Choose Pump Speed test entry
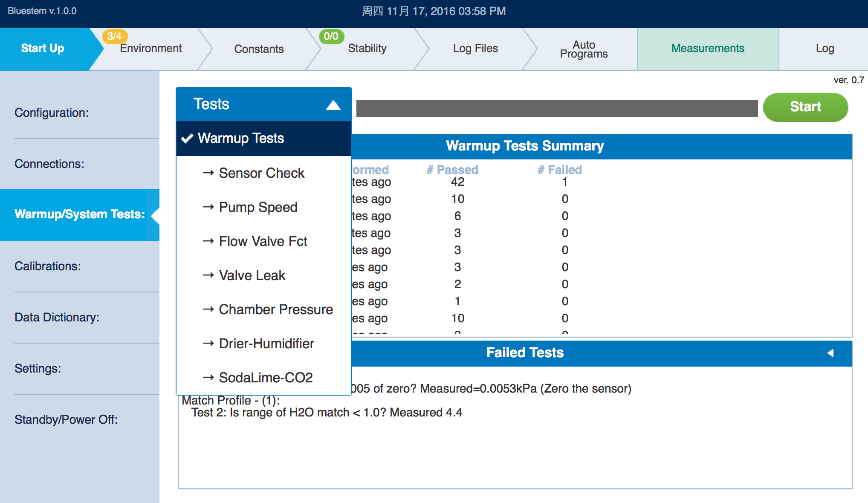The width and height of the screenshot is (868, 503). click(258, 207)
